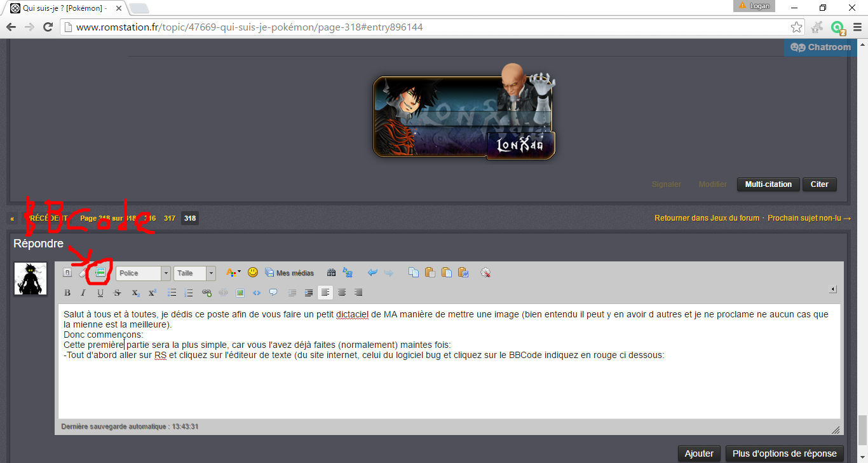The height and width of the screenshot is (463, 868).
Task: Open the Chatroom panel
Action: pyautogui.click(x=820, y=47)
